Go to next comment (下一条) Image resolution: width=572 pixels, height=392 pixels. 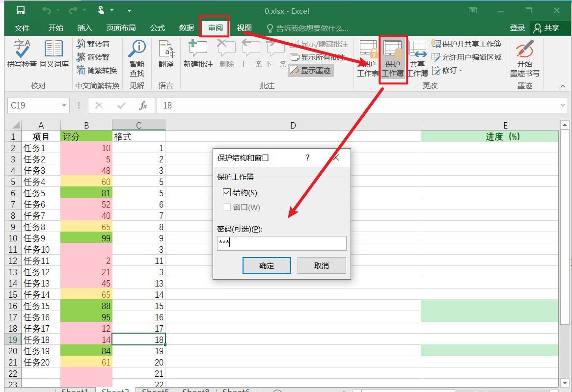(x=275, y=54)
